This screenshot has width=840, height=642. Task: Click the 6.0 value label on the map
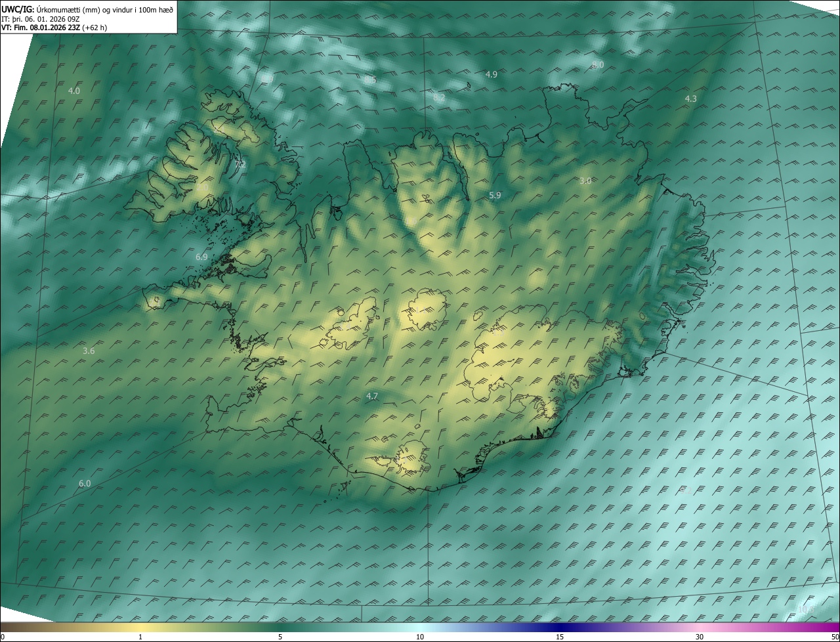click(x=85, y=484)
